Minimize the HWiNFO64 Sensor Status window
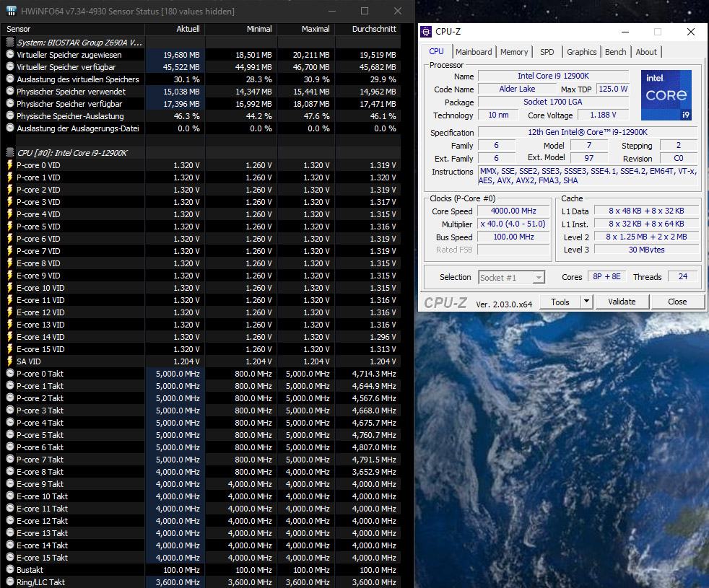 pyautogui.click(x=332, y=11)
